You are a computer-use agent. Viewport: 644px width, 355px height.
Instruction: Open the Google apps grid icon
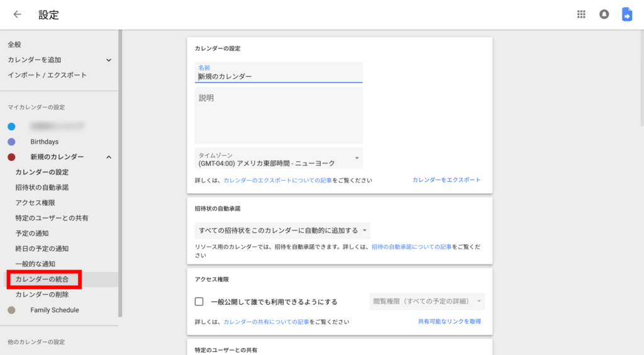tap(581, 14)
